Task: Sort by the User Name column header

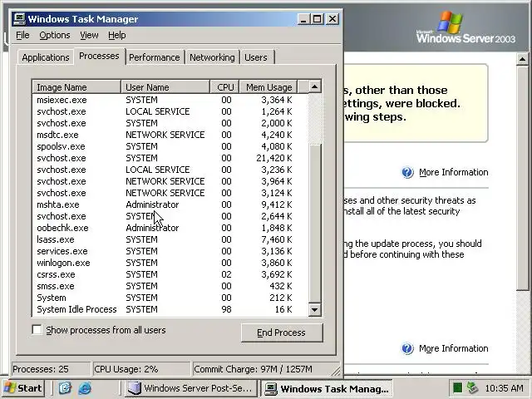Action: point(165,87)
